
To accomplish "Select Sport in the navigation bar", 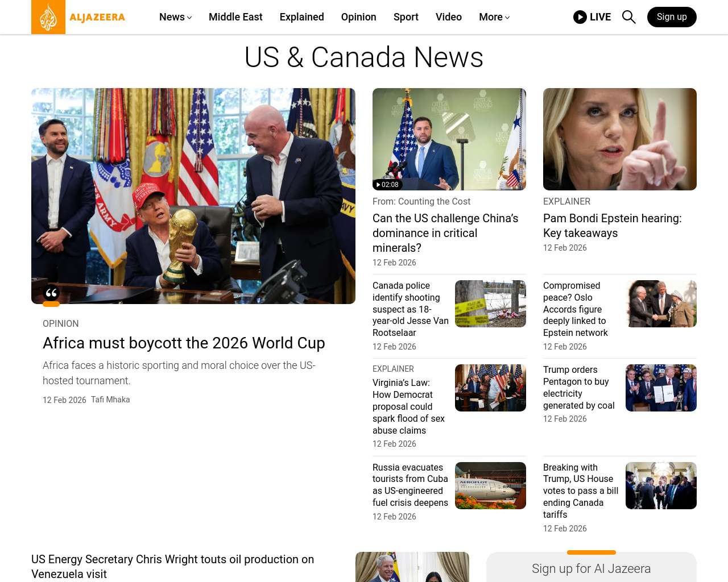I will (406, 17).
